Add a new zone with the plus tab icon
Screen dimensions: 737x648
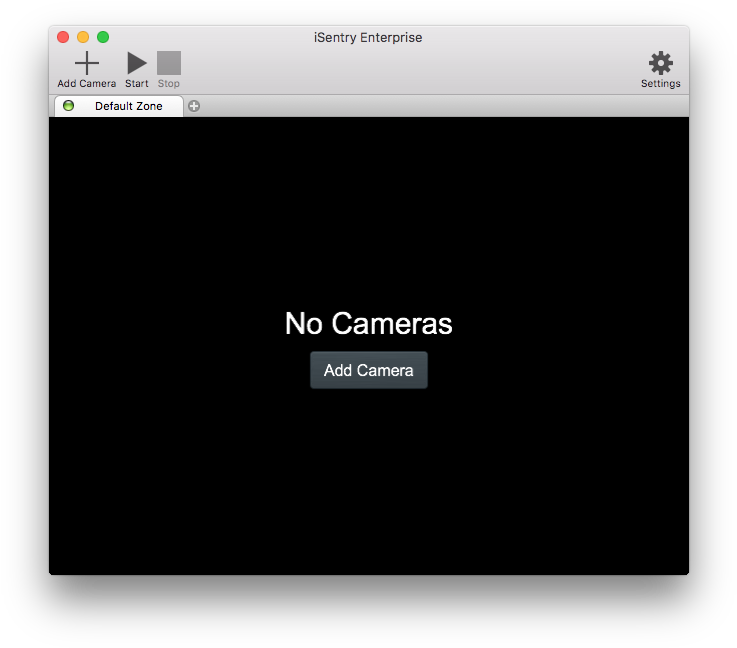point(194,106)
